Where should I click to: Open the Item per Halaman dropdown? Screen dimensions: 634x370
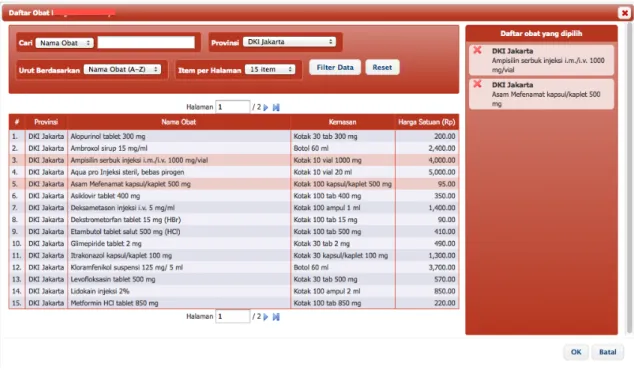tap(270, 70)
